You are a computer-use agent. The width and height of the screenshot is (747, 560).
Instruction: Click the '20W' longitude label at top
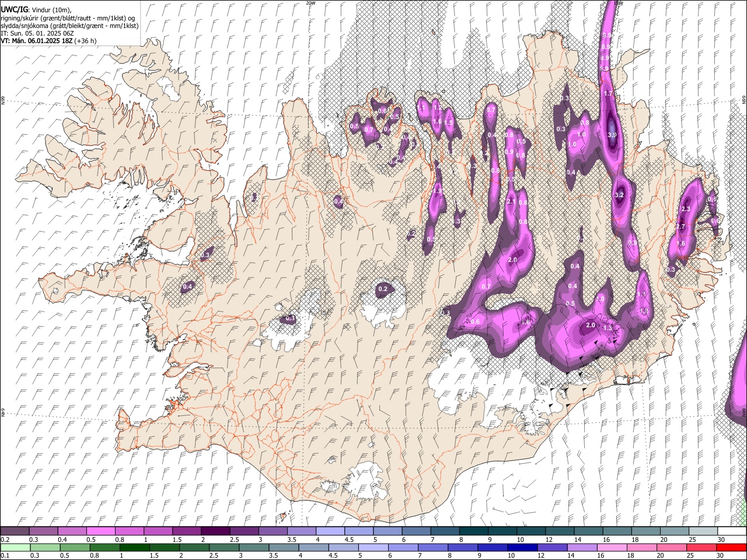coord(310,3)
